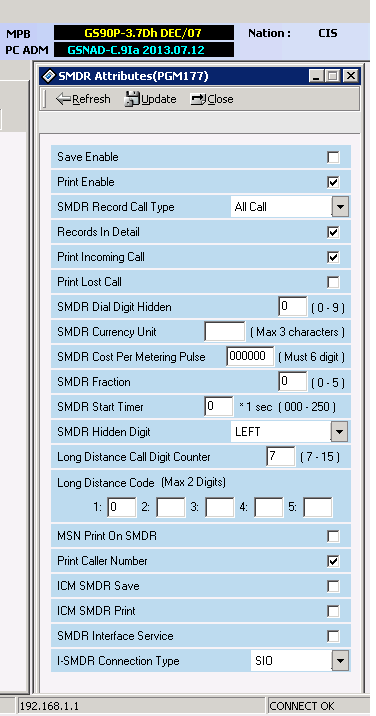Viewport: 376px width, 716px height.
Task: Uncheck Records In Detail option
Action: pyautogui.click(x=334, y=232)
